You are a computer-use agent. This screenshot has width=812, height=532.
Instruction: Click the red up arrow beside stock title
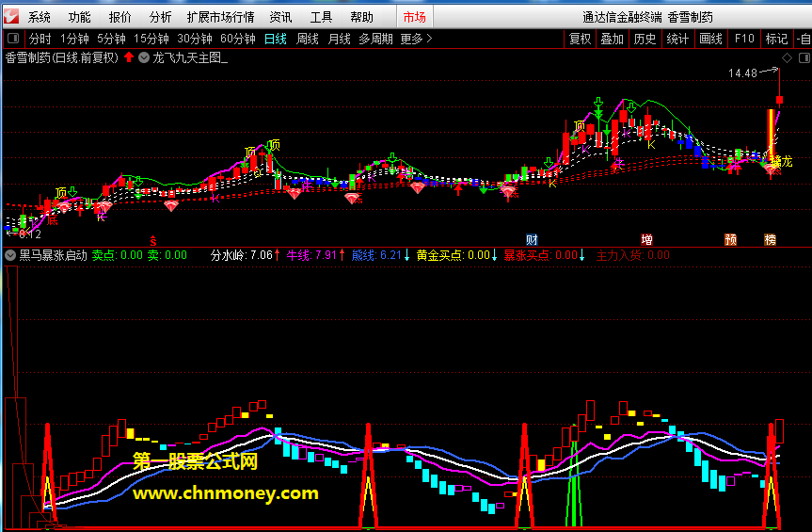(129, 57)
